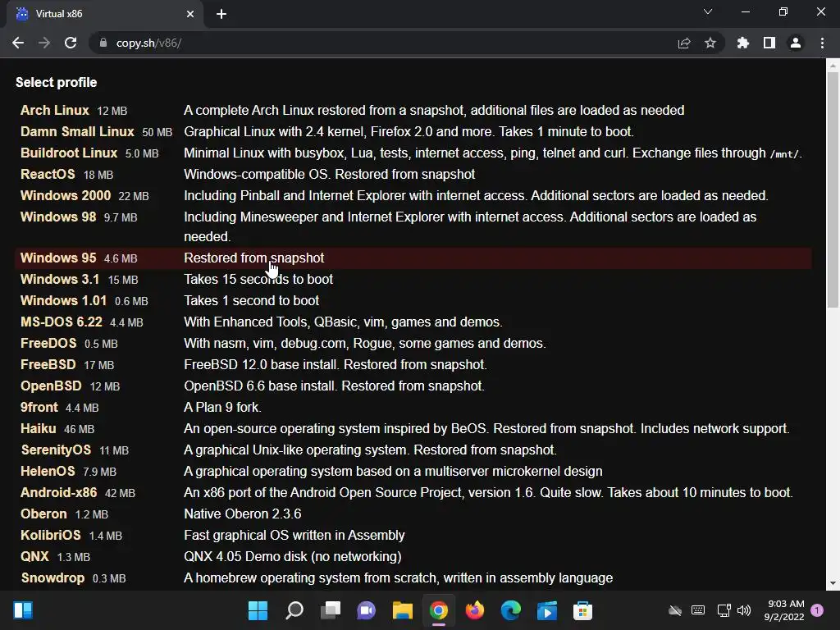Start OpenBSD profile
This screenshot has height=630, width=840.
click(x=51, y=386)
